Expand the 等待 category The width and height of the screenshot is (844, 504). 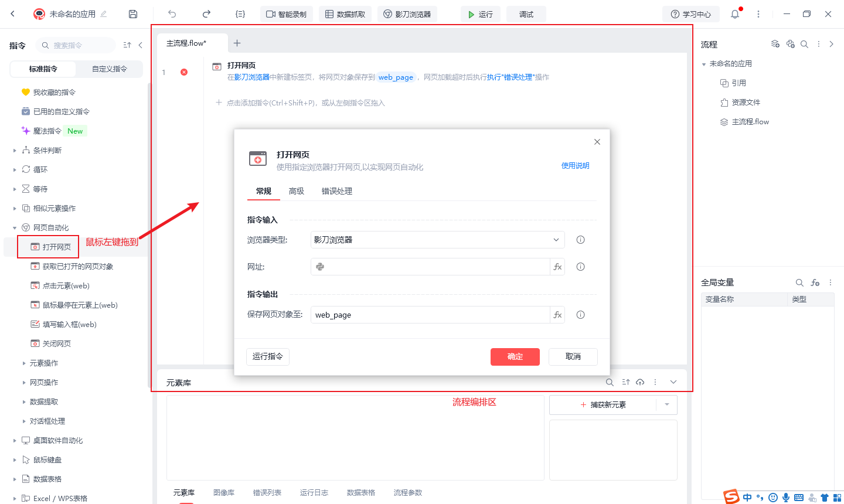point(15,189)
